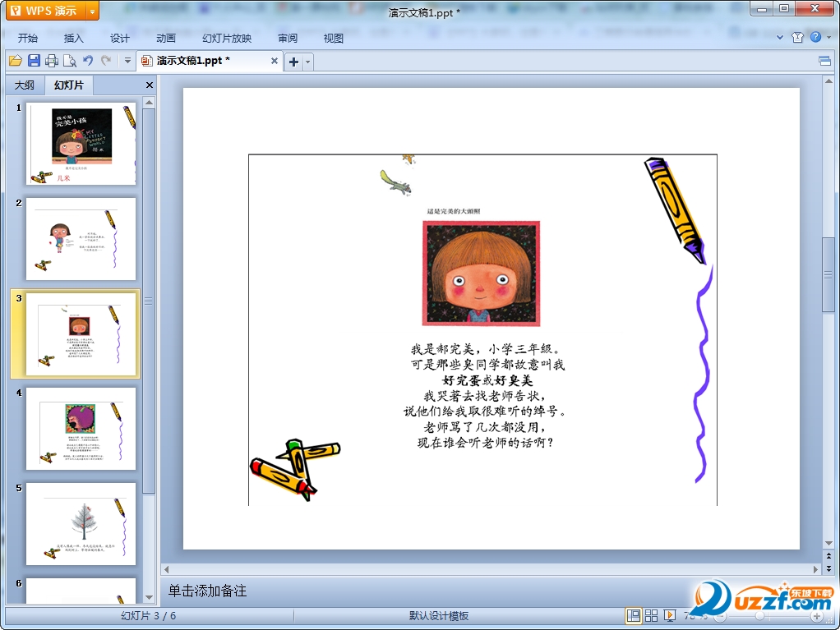Zoom out with the minus button

coord(721,617)
